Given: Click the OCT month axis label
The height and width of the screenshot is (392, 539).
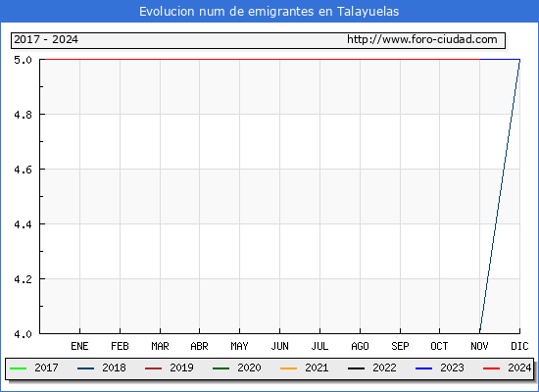Looking at the screenshot, I should (x=439, y=346).
